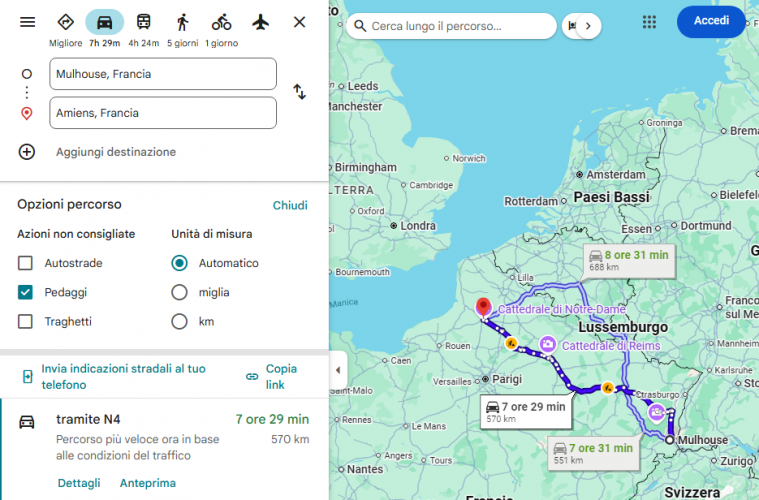This screenshot has width=759, height=500.
Task: Collapse the side panel arrow
Action: tap(338, 370)
